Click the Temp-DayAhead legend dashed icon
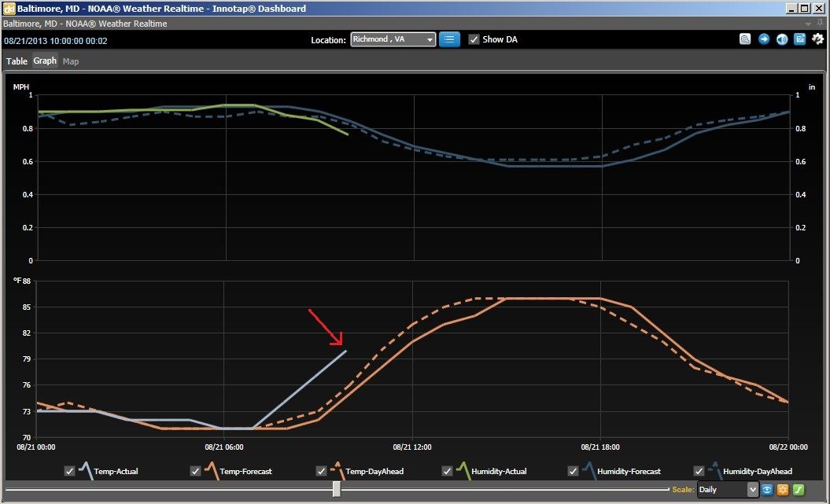 click(x=338, y=471)
